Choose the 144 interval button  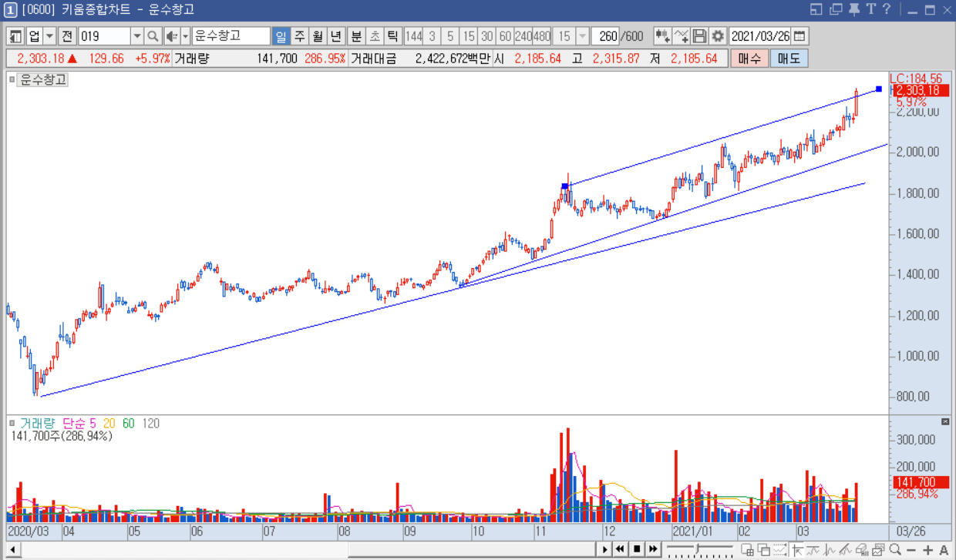point(414,36)
